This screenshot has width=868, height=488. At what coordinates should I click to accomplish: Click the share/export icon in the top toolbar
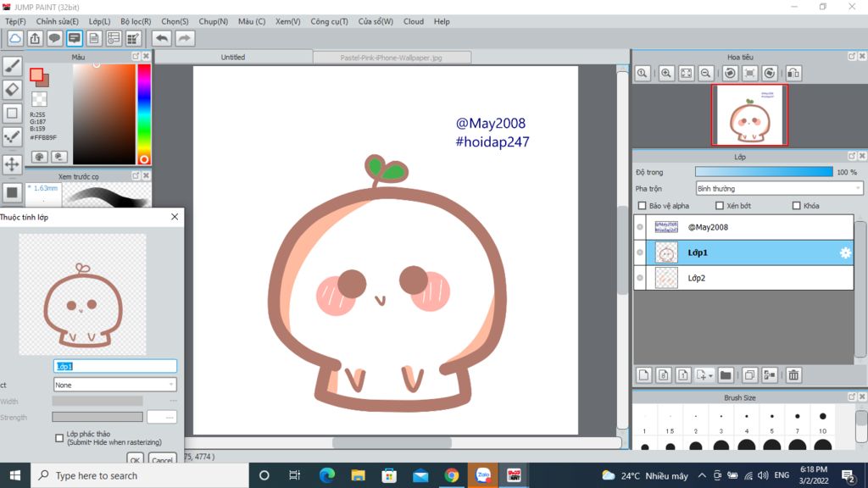(x=35, y=38)
